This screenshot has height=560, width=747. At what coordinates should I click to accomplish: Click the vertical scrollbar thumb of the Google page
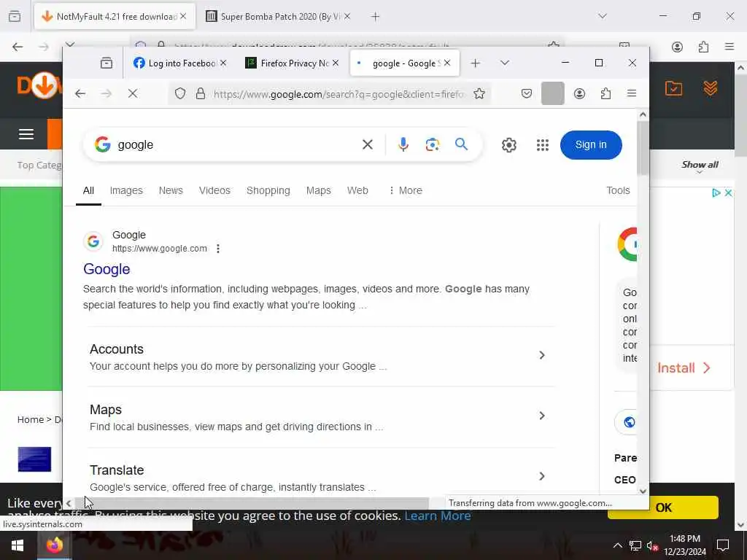[643, 147]
